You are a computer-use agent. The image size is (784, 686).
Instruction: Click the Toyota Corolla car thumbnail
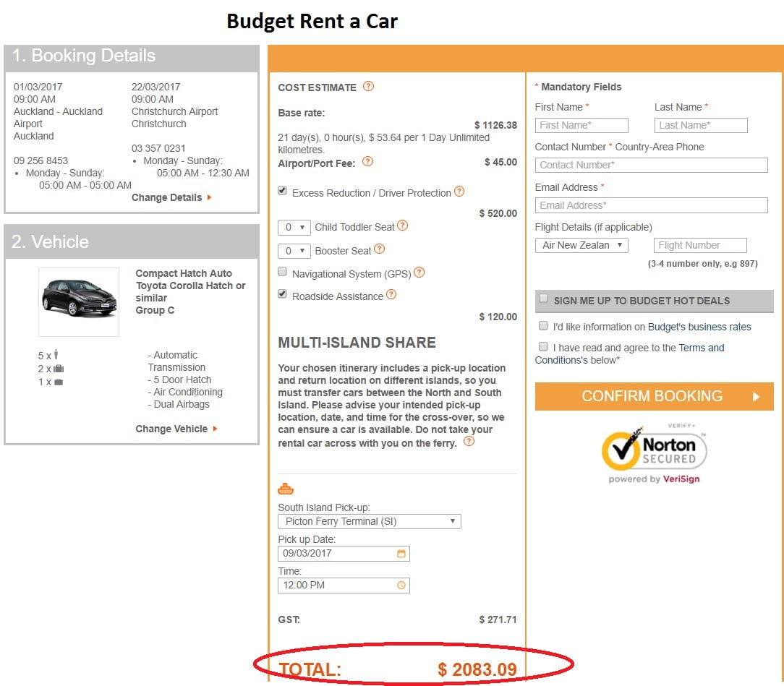point(79,301)
